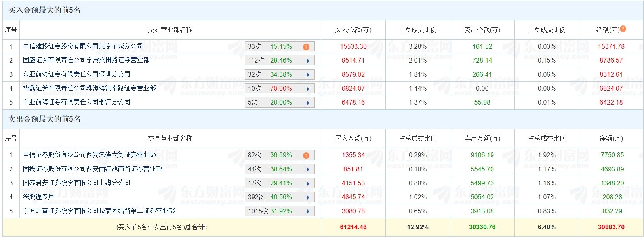The height and width of the screenshot is (238, 644).
Task: Click the orange question icon in 中信建投证券 row
Action: click(306, 47)
